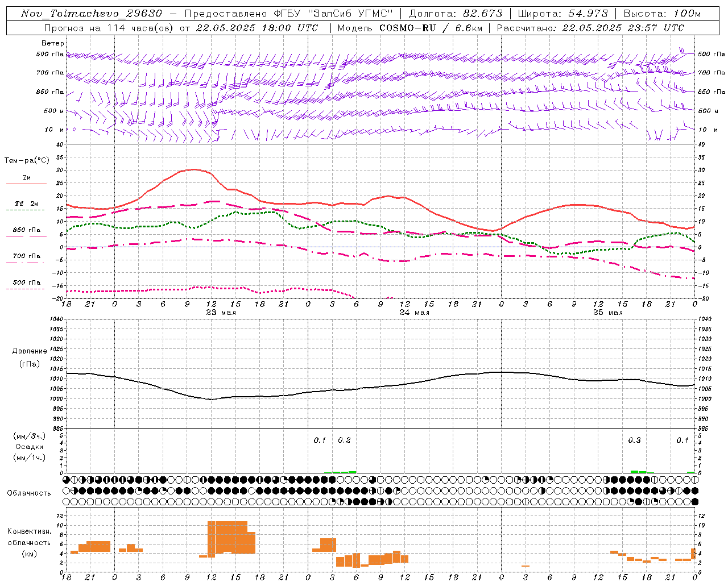This screenshot has height=582, width=728.
Task: Click the 'Конвективн.' convective cloud label
Action: pos(29,531)
